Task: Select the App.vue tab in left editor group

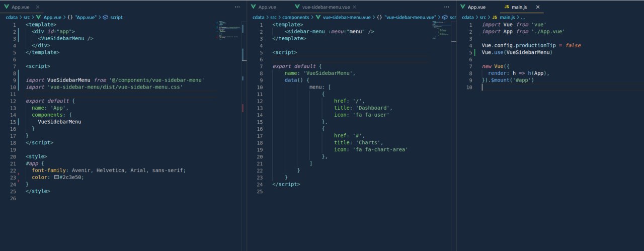Action: [x=23, y=7]
